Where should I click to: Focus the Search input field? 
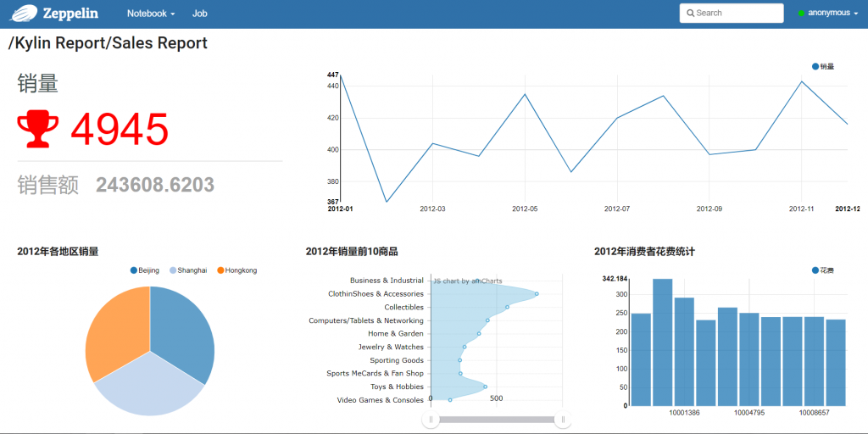click(737, 14)
